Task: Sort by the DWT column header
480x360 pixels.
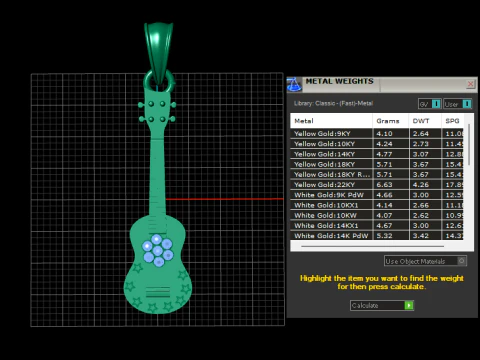Action: click(x=425, y=121)
